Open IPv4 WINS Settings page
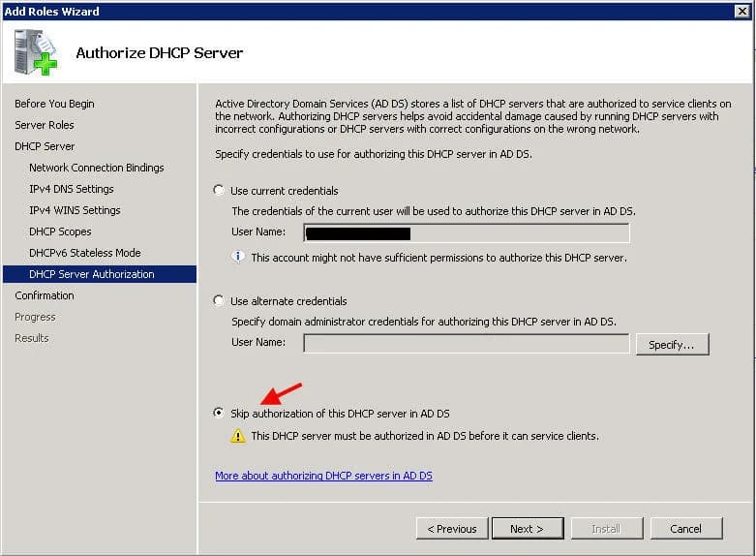 pyautogui.click(x=75, y=210)
